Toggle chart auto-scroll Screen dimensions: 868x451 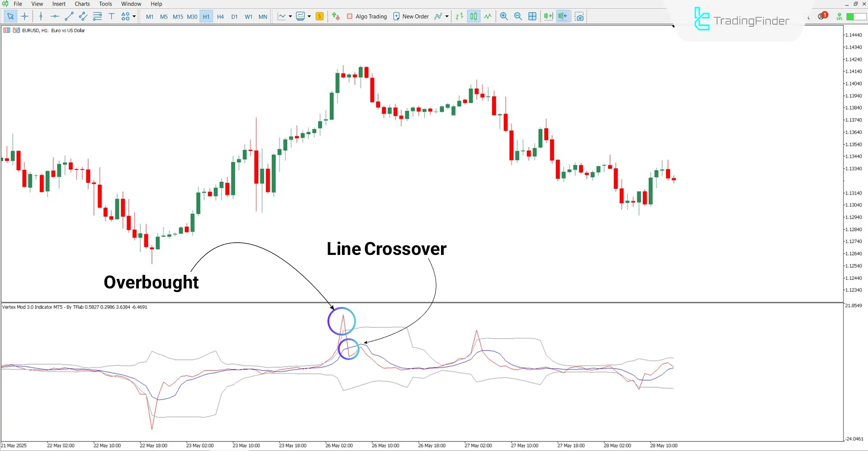click(548, 16)
